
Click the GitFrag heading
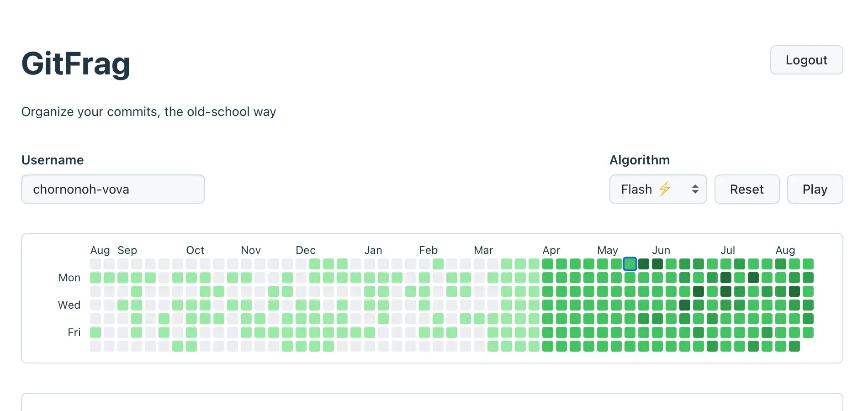coord(76,63)
